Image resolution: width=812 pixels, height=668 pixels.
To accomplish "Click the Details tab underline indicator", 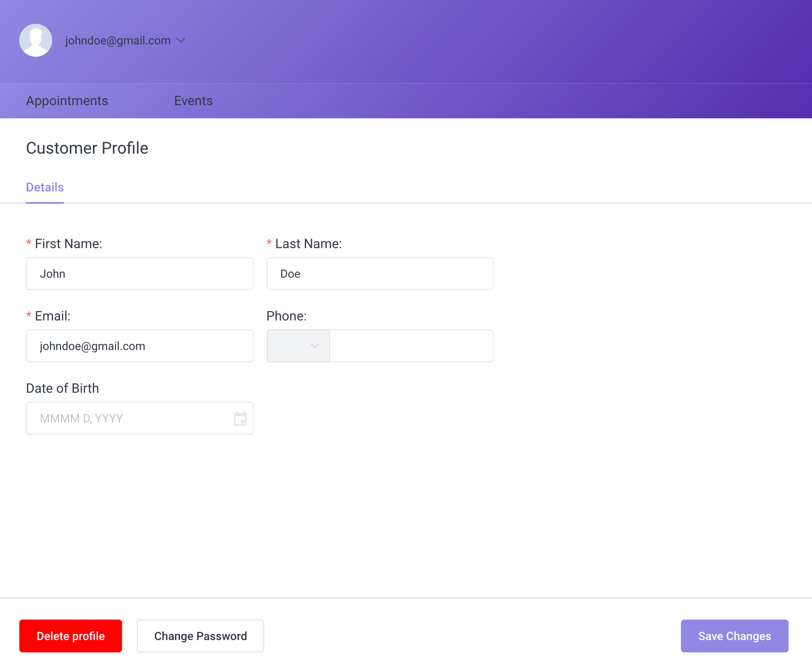I will click(44, 202).
